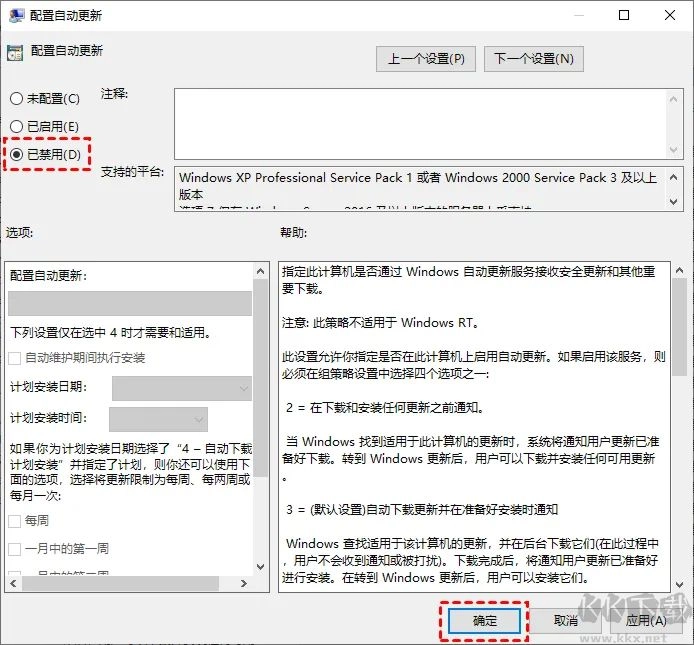Minimize the 配置自动更新 dialog window
Viewport: 694px width, 645px height.
click(x=577, y=16)
